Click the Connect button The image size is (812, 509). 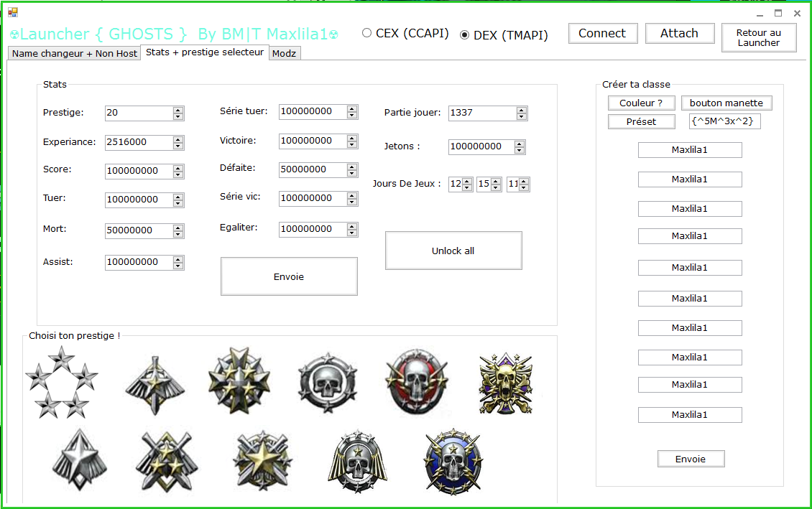(603, 33)
